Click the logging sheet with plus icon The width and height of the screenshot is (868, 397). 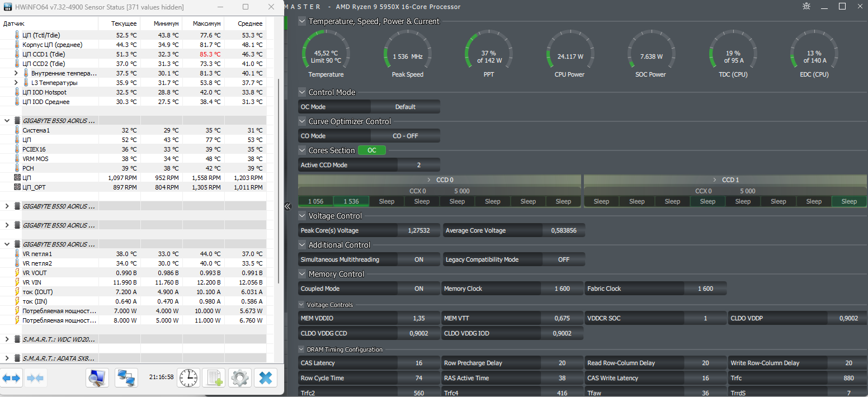point(214,379)
